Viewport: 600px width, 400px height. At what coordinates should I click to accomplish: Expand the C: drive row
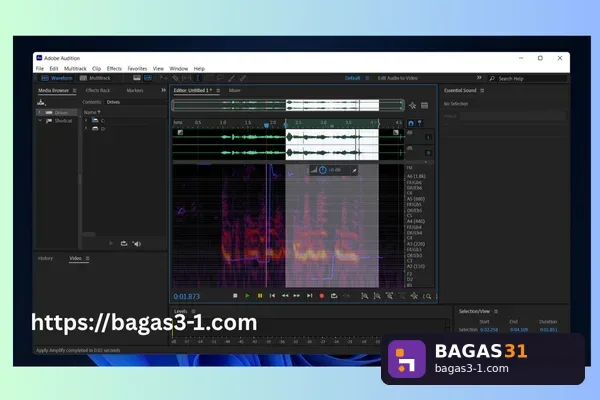(86, 120)
